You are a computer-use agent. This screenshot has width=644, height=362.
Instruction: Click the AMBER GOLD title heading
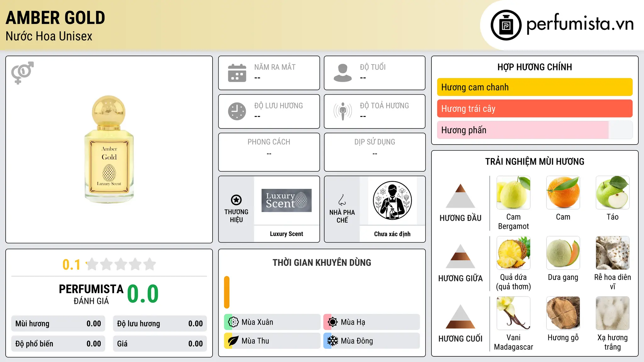[55, 18]
